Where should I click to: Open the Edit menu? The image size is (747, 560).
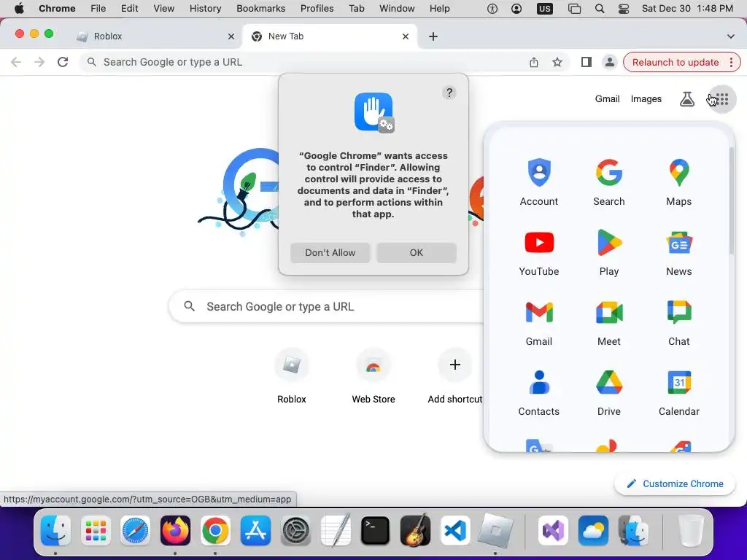(x=129, y=9)
